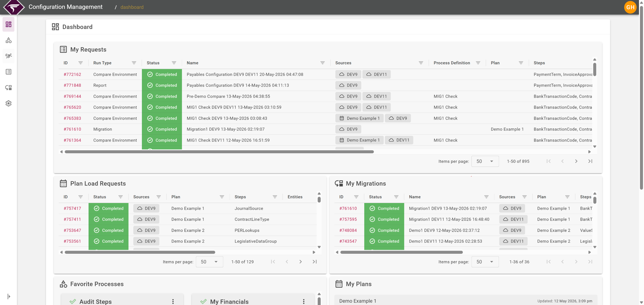This screenshot has height=305, width=644.
Task: Click 'Migration1 DEV9 13-May-2026 02:19:07' in My Requests
Action: 226,129
